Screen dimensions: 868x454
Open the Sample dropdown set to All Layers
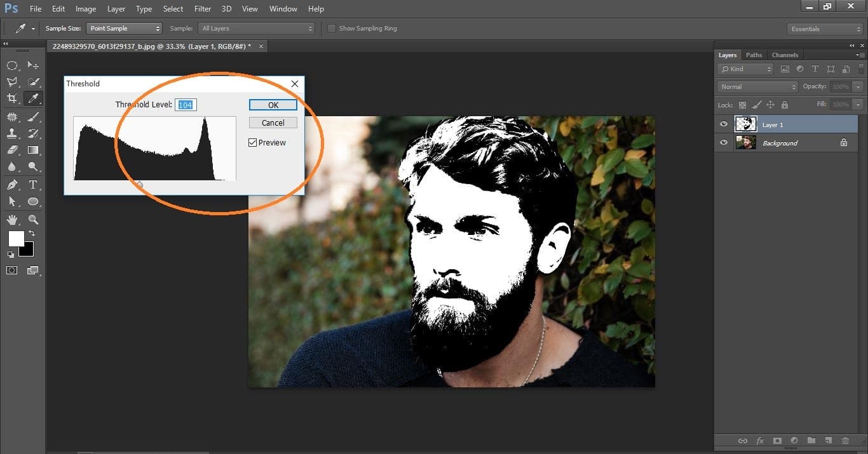pyautogui.click(x=256, y=28)
